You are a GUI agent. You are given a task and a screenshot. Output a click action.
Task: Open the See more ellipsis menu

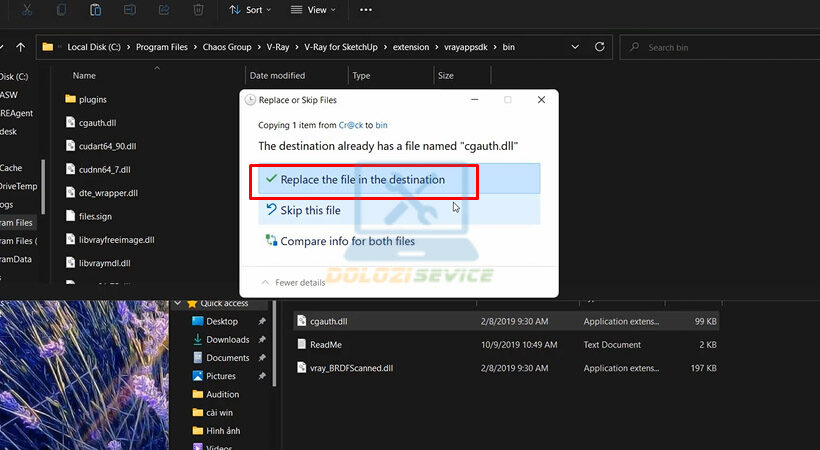coord(366,10)
